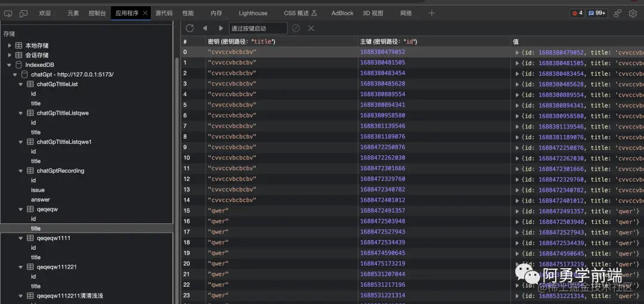Open the CSS 概述 tab
Screen dimensions: 644x304
coord(300,13)
